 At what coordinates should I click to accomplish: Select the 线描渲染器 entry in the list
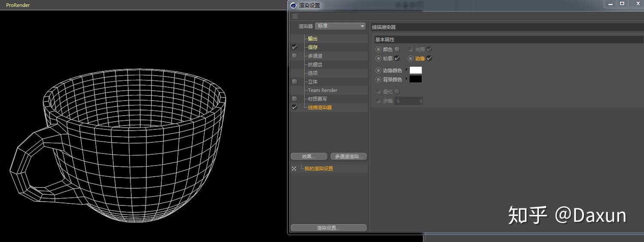(x=320, y=107)
